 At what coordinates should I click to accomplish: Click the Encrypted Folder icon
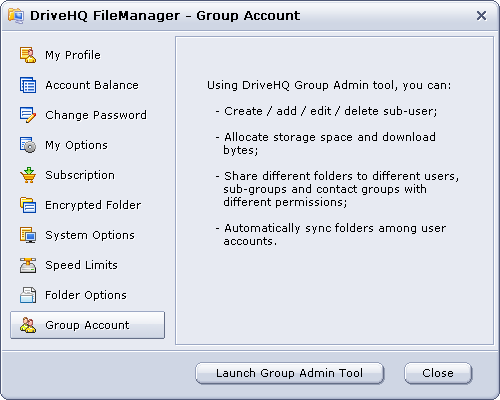(x=28, y=205)
